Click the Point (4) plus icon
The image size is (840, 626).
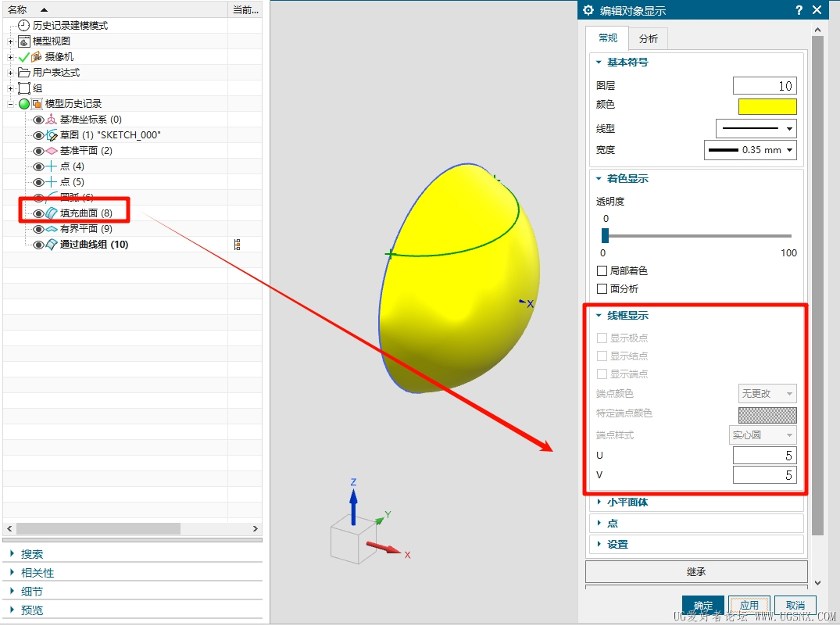(52, 166)
